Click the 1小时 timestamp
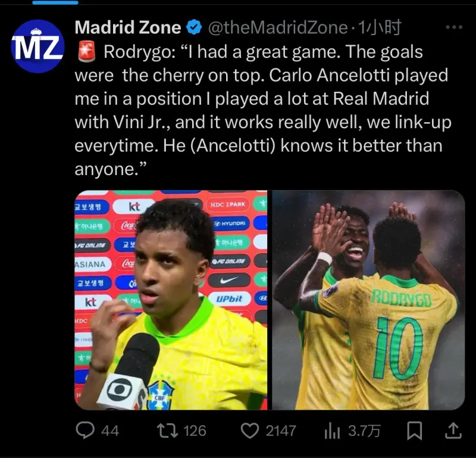 [x=380, y=27]
